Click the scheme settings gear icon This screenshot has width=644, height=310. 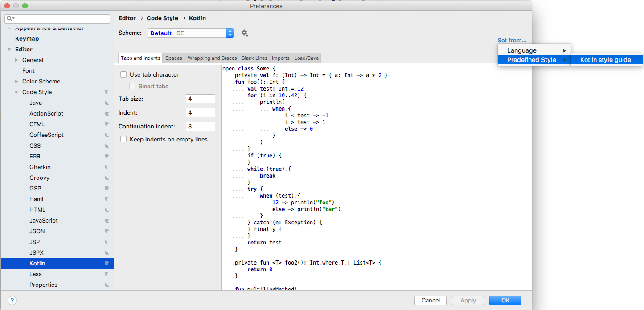click(x=244, y=33)
